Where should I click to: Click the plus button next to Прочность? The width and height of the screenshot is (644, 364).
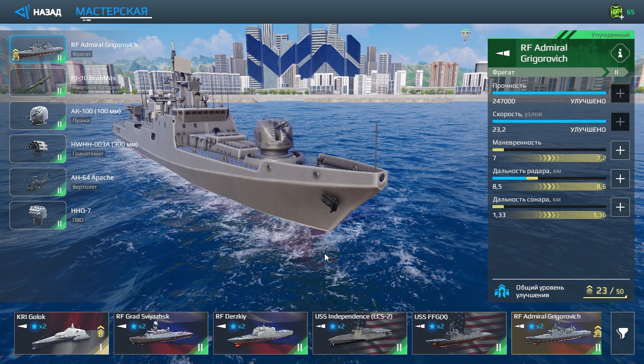point(620,93)
